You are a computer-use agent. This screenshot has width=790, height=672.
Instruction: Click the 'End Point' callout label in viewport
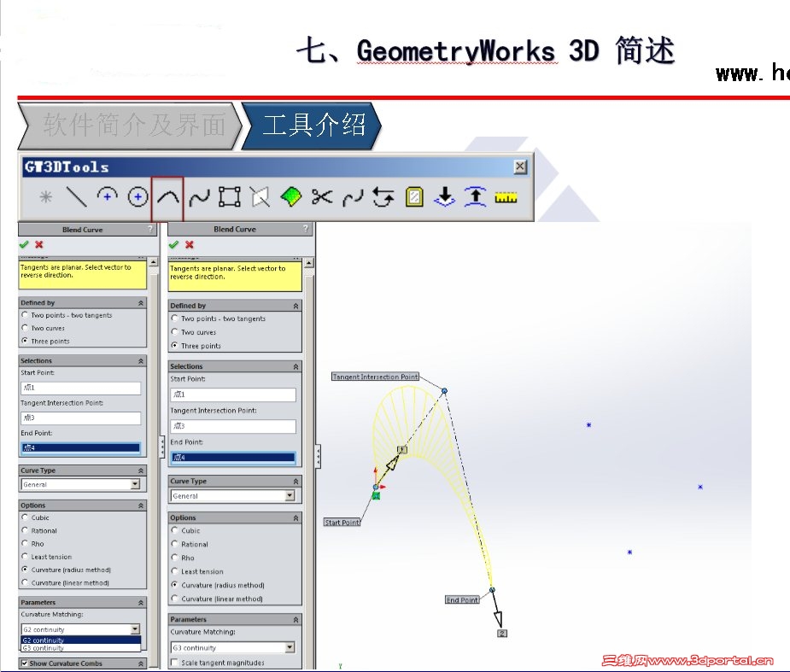(x=463, y=599)
